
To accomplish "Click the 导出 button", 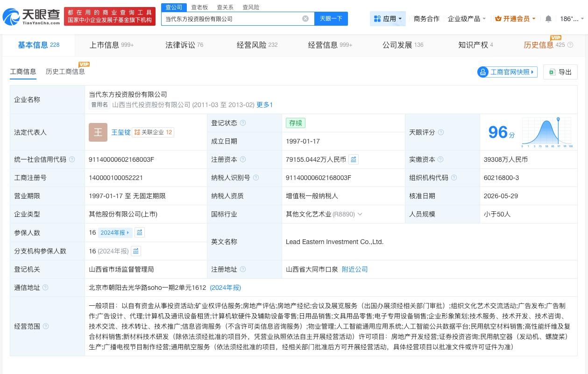I will [x=560, y=72].
